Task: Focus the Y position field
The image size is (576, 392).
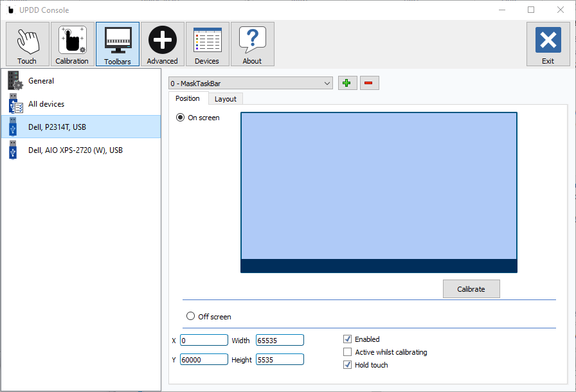Action: [204, 359]
